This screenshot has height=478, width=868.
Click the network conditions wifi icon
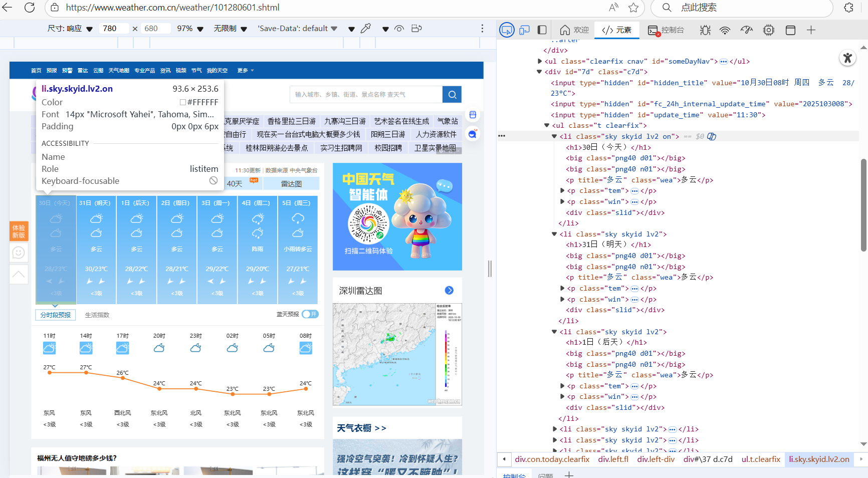click(725, 30)
